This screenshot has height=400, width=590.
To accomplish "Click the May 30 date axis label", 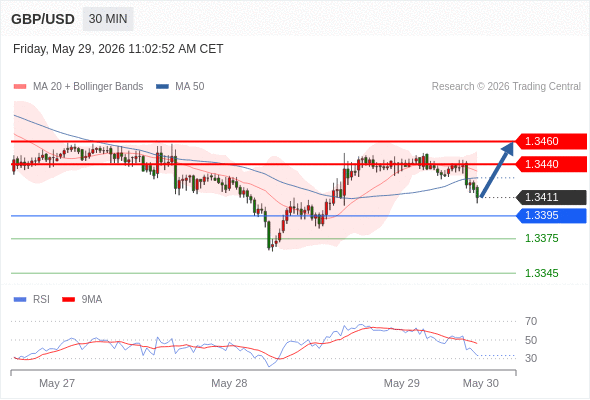I will 481,383.
